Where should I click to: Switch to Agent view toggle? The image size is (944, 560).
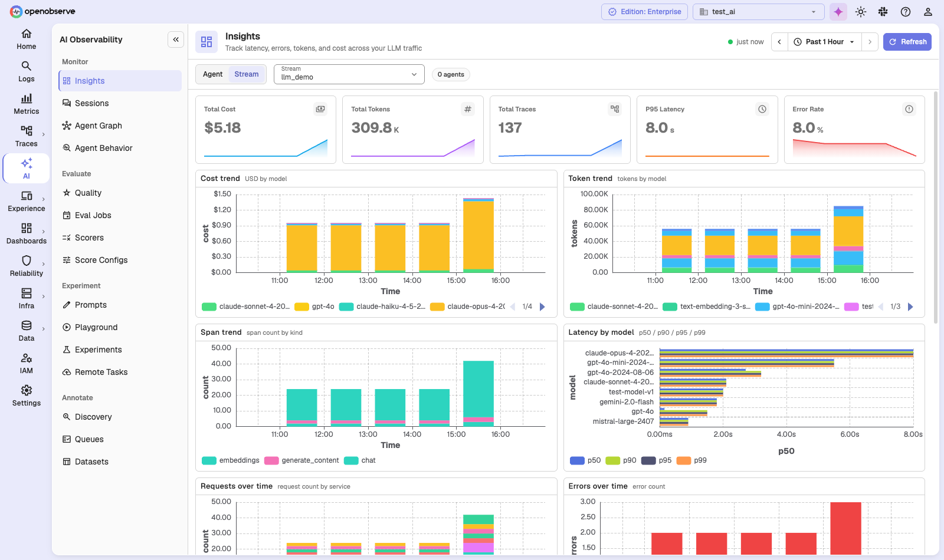(212, 74)
